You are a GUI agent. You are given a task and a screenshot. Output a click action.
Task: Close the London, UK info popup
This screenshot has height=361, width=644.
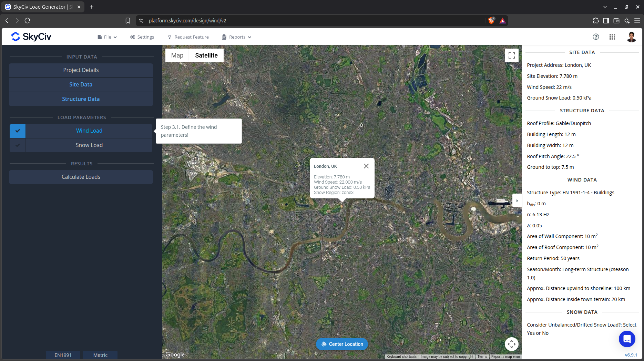(366, 166)
